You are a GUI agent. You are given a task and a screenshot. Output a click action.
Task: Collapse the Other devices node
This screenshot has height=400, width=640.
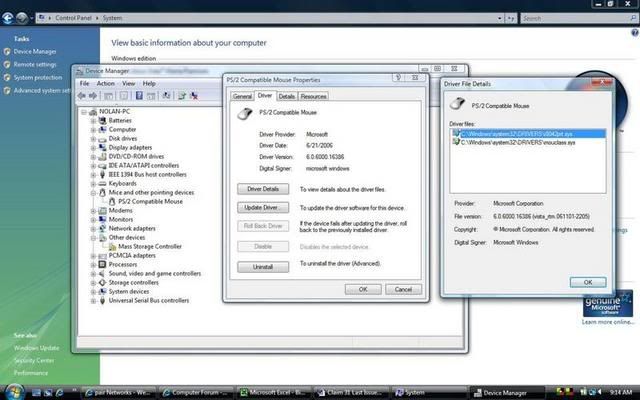[93, 238]
